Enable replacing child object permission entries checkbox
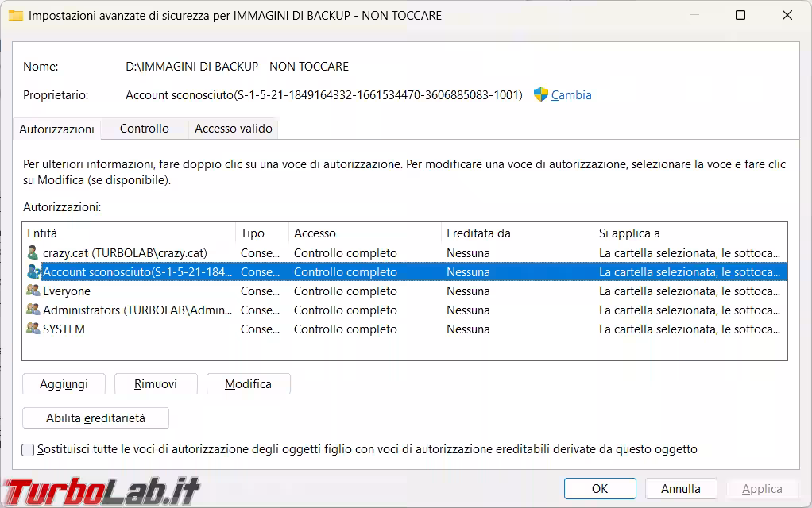 (29, 450)
